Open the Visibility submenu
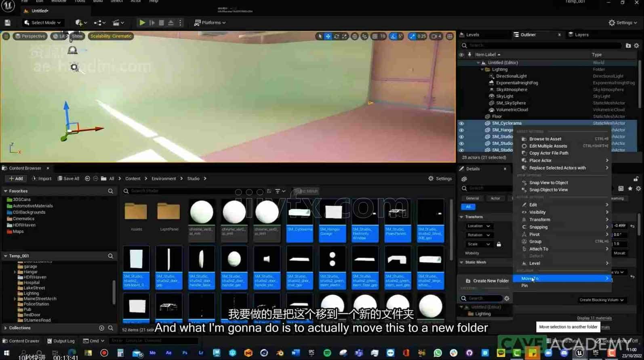 click(x=562, y=212)
